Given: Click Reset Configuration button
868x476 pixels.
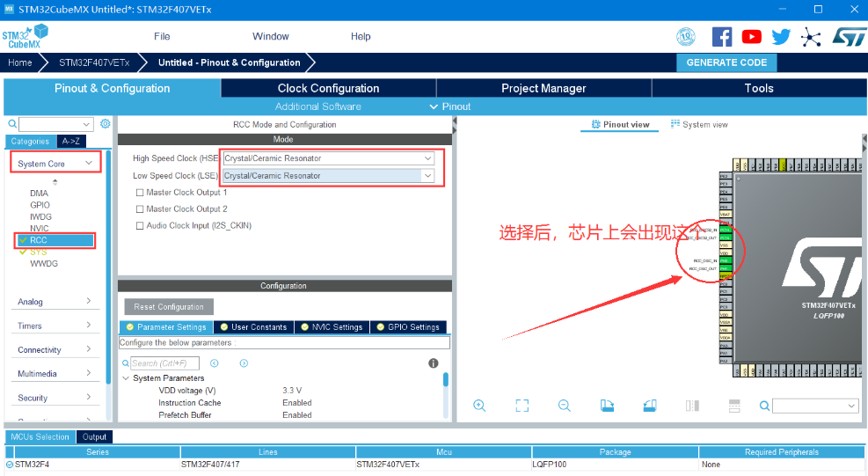Looking at the screenshot, I should [x=169, y=306].
